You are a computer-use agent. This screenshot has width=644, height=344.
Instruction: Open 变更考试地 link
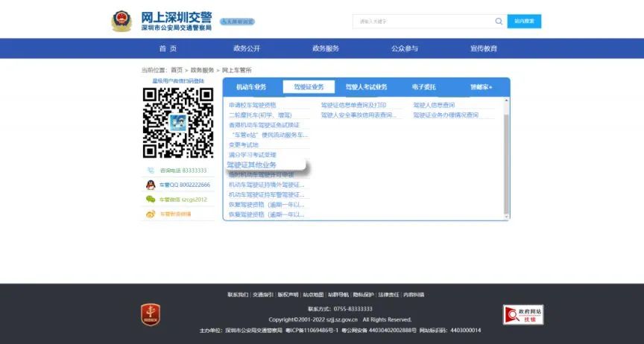click(244, 144)
